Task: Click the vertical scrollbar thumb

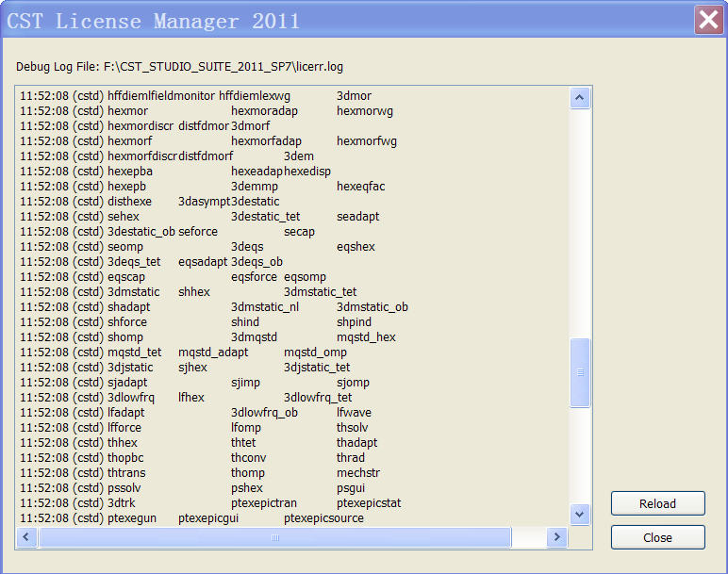Action: point(580,372)
